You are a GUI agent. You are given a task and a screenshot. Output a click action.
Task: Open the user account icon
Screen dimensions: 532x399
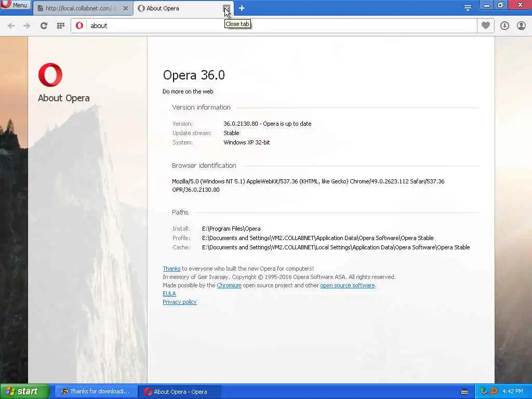point(521,26)
